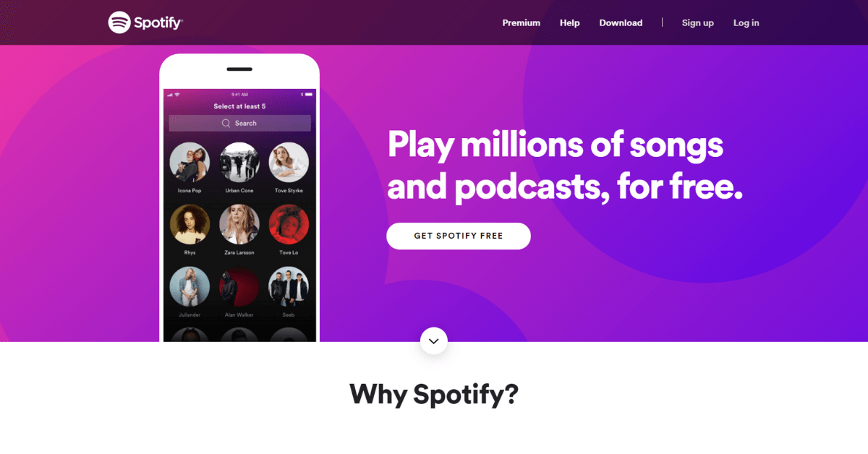
Task: Go to the Download page
Action: point(621,23)
